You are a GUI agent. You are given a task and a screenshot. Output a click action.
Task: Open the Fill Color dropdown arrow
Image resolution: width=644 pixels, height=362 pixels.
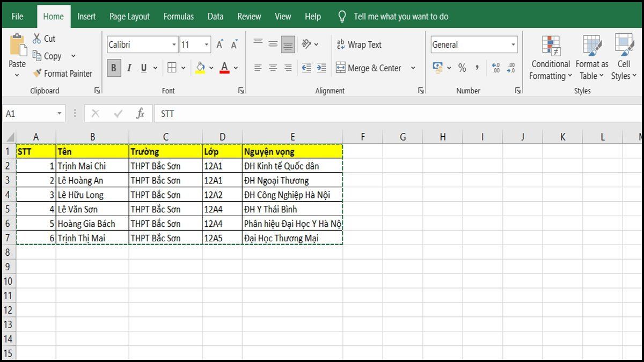(211, 68)
